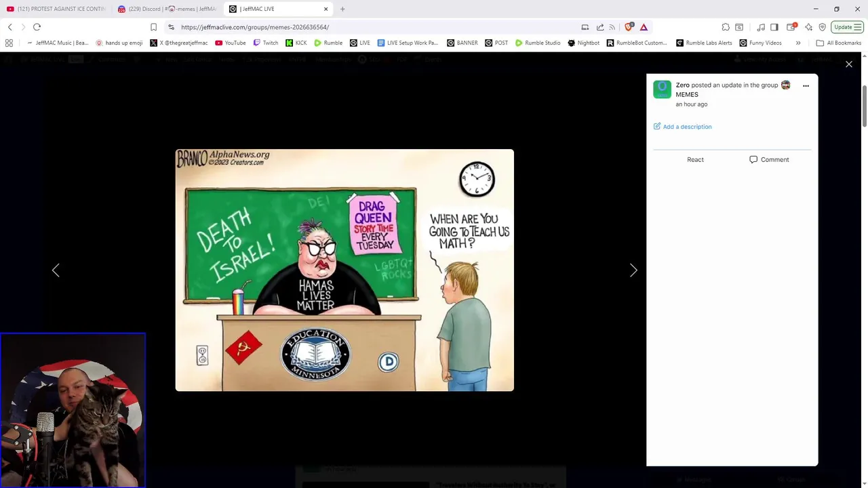The height and width of the screenshot is (488, 868).
Task: Click the Update browser menu button
Action: pos(847,27)
